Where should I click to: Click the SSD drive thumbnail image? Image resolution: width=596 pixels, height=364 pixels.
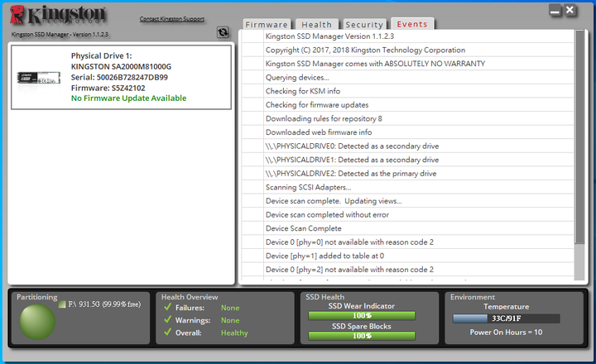tap(39, 78)
